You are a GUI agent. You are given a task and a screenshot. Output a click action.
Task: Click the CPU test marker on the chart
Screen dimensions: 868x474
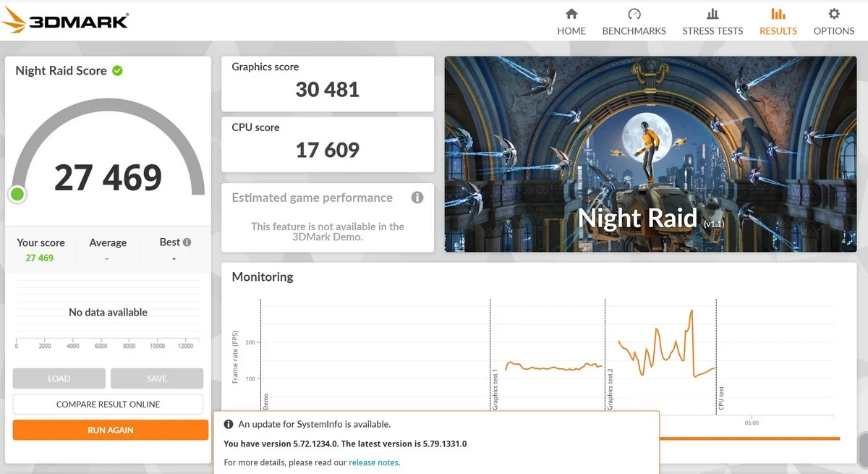coord(721,398)
